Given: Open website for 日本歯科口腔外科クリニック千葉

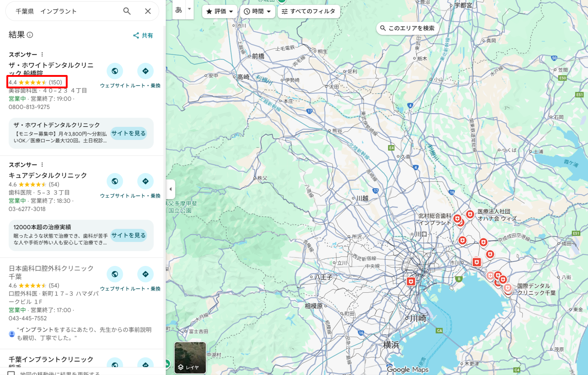Looking at the screenshot, I should tap(115, 274).
